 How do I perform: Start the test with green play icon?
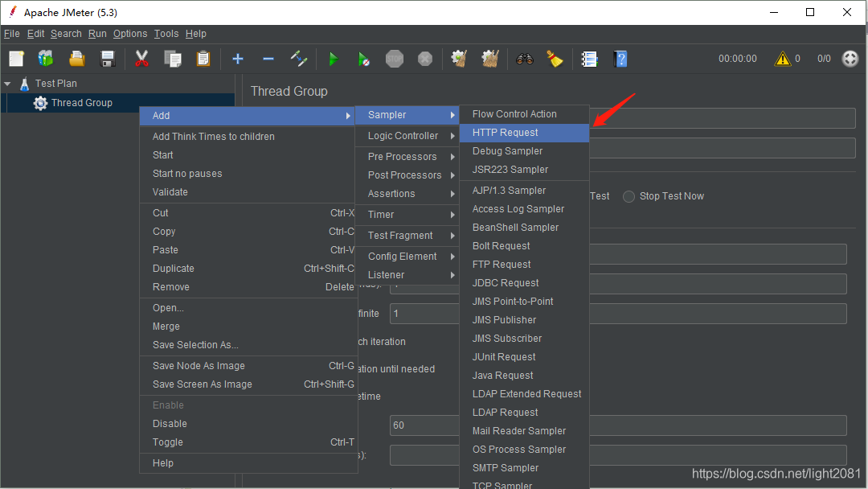334,59
